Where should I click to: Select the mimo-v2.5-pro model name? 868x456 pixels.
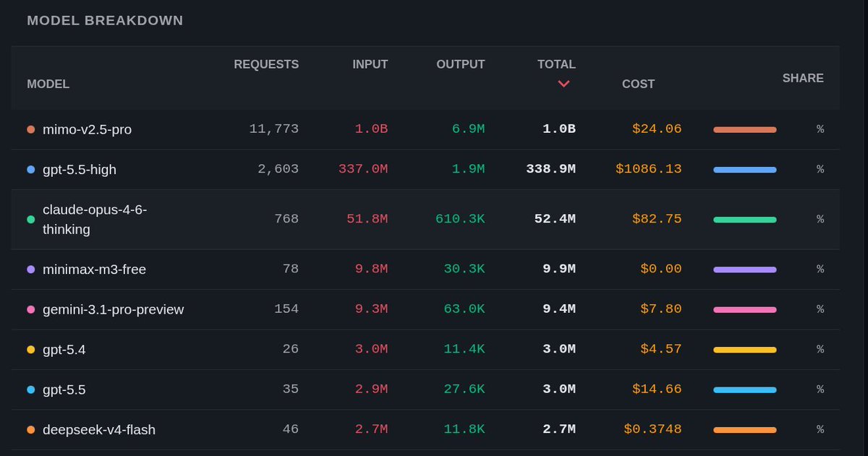(x=87, y=129)
